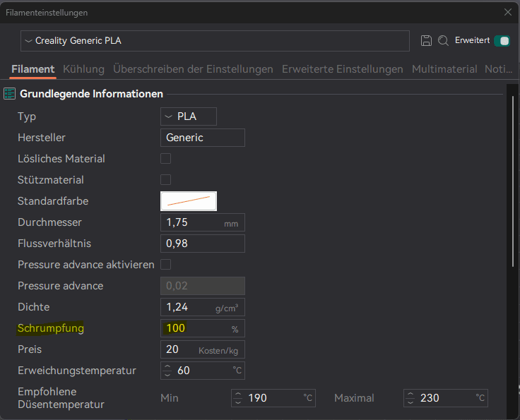Click the Durchmesser 1,75 field
This screenshot has width=520, height=420.
(x=203, y=222)
